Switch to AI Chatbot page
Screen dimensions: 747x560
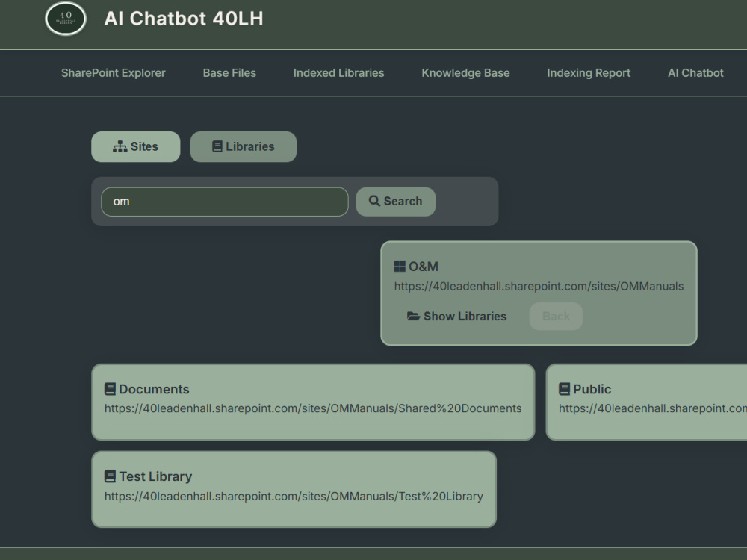(695, 73)
